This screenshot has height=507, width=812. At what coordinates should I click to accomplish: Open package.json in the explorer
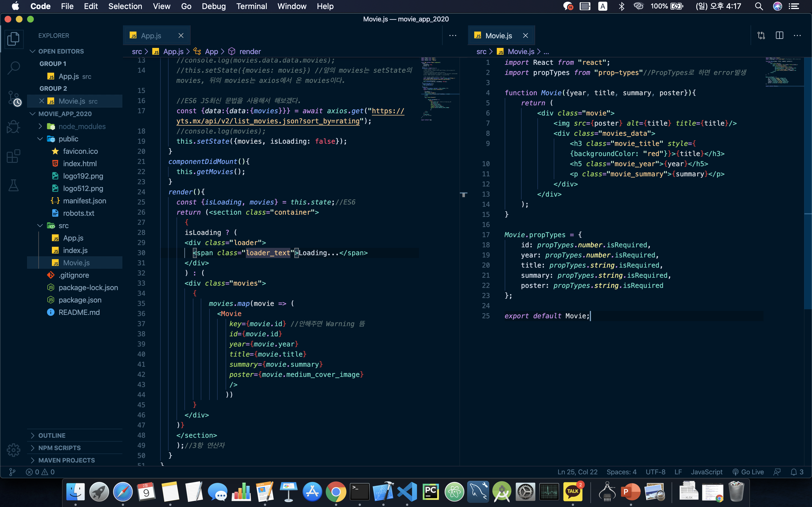tap(80, 300)
